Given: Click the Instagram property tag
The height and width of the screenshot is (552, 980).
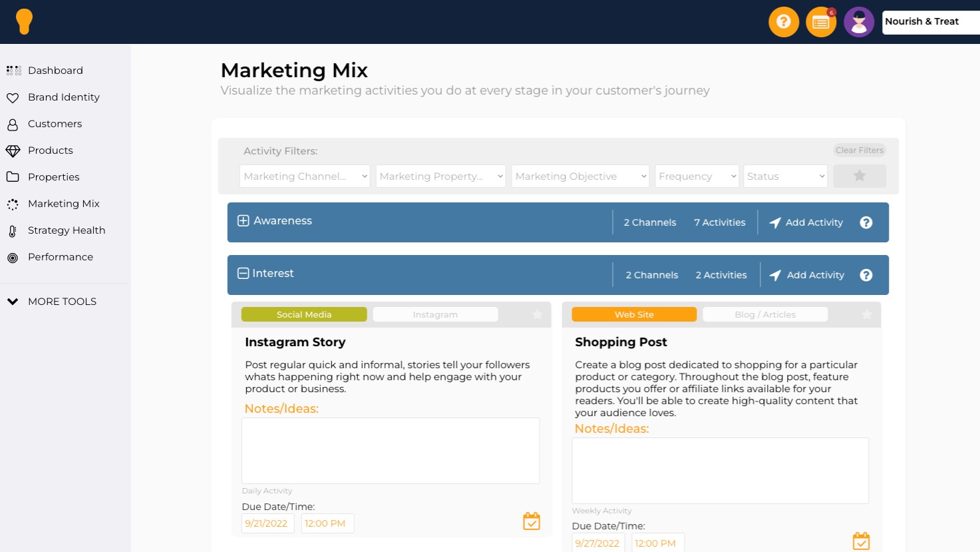Looking at the screenshot, I should [x=435, y=314].
